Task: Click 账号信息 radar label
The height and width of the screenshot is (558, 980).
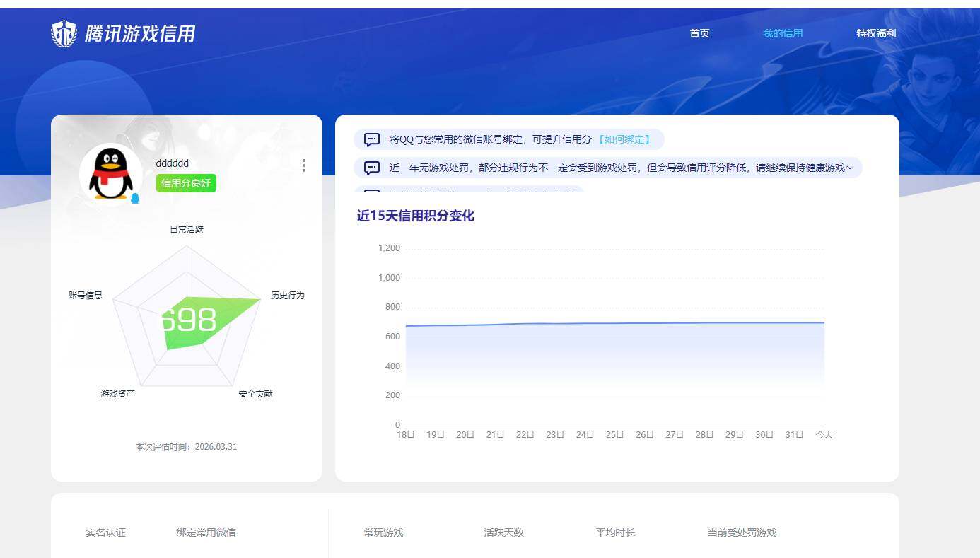Action: pyautogui.click(x=86, y=295)
